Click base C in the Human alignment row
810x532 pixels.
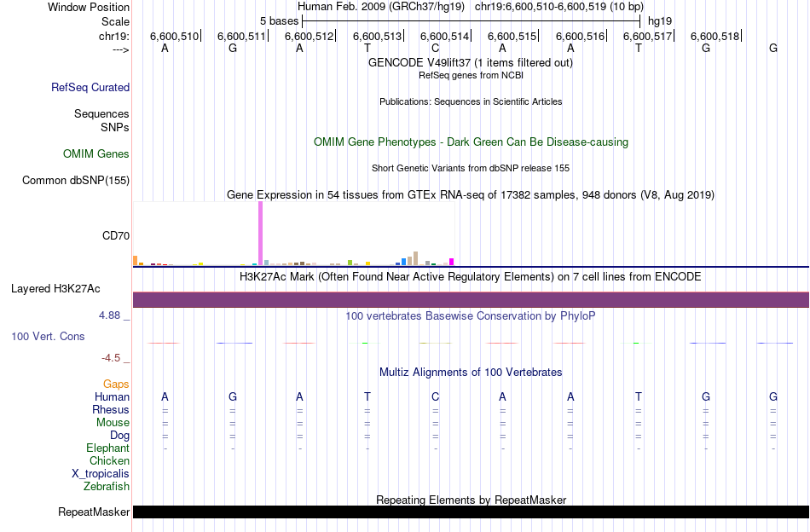[x=435, y=396]
